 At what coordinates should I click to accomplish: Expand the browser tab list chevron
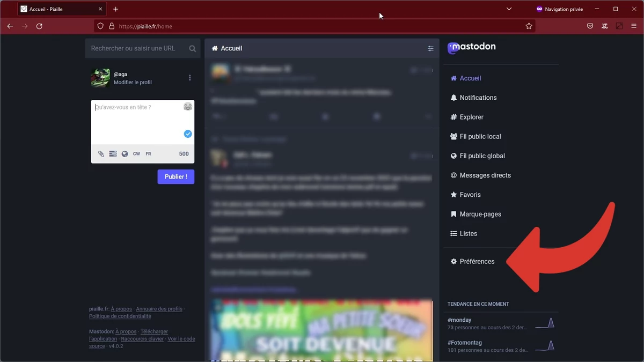pyautogui.click(x=509, y=9)
